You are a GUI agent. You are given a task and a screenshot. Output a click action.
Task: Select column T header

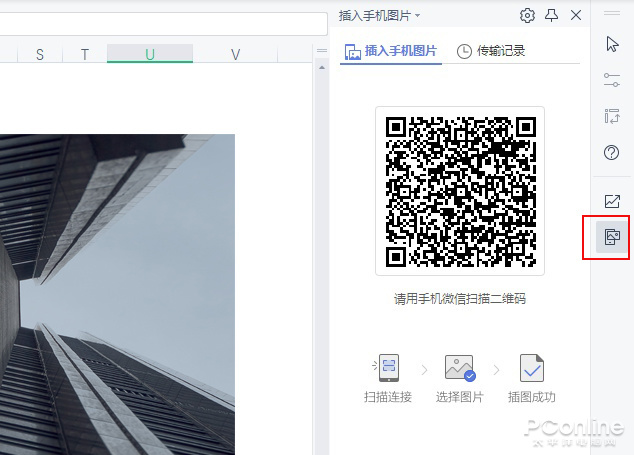[85, 54]
